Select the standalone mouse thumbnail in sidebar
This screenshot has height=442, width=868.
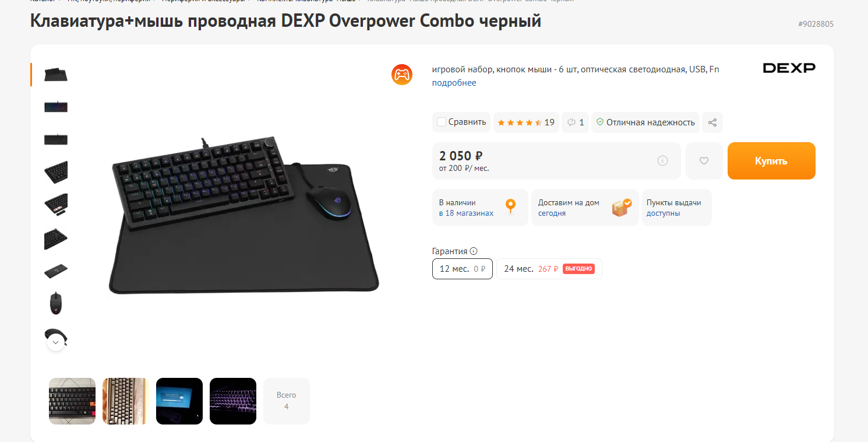[x=56, y=303]
